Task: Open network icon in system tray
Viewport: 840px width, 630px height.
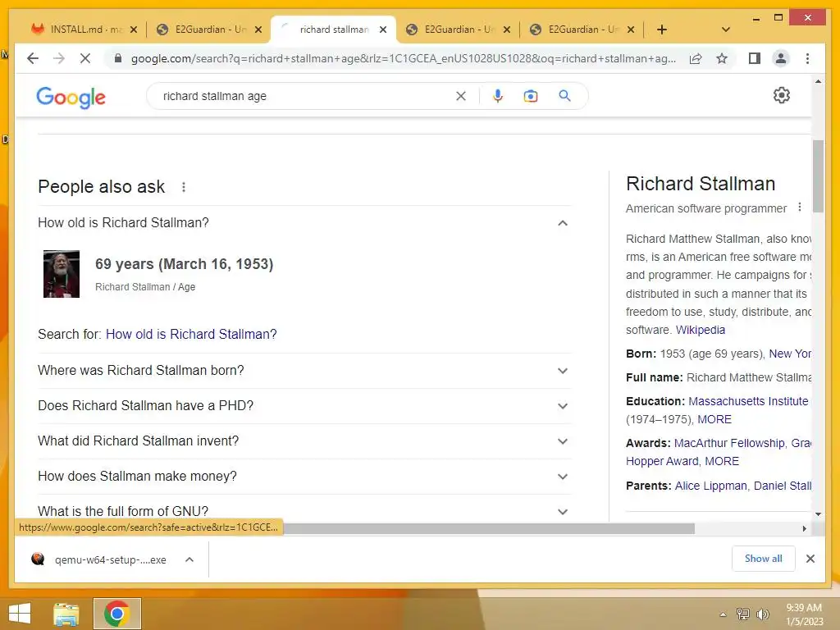Action: pos(743,614)
